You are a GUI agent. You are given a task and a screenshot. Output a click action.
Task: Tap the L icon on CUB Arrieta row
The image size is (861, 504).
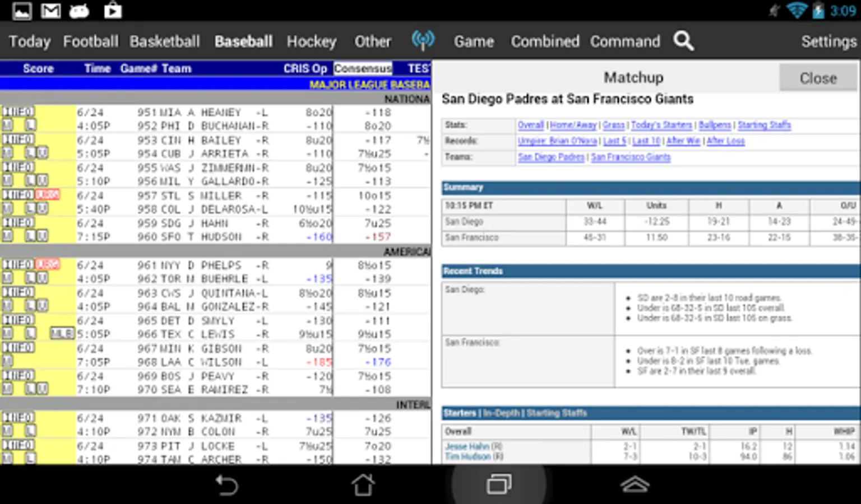[31, 153]
